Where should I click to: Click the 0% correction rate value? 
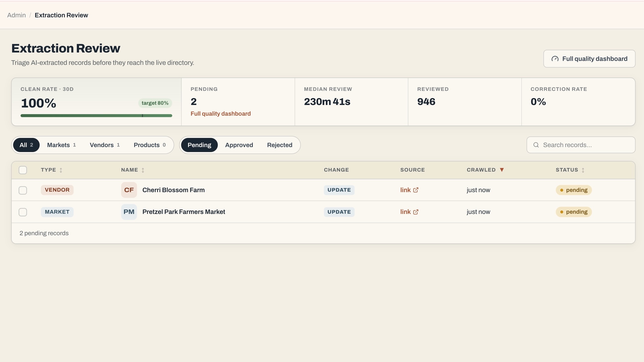pyautogui.click(x=538, y=102)
